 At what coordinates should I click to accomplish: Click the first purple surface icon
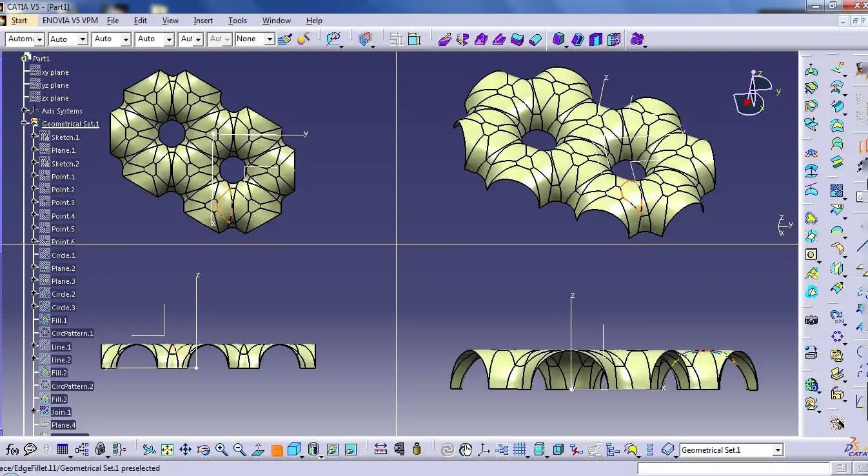point(444,39)
